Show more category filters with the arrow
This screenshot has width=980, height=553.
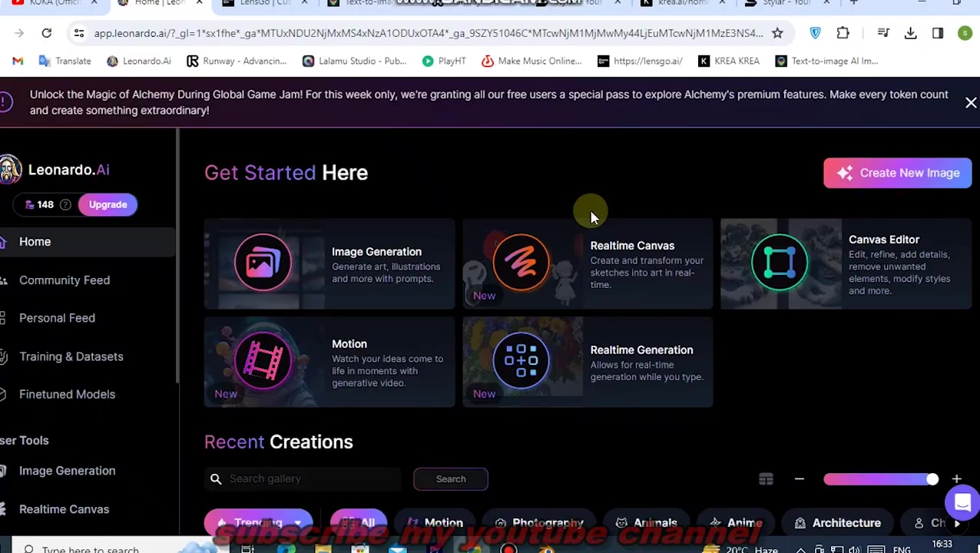[x=957, y=523]
